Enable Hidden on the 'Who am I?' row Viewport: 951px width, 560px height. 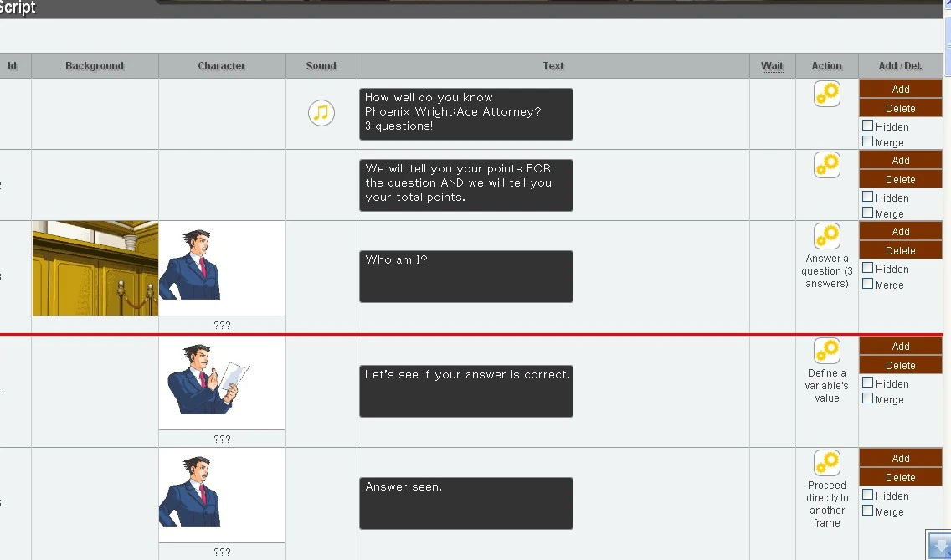[x=868, y=268]
